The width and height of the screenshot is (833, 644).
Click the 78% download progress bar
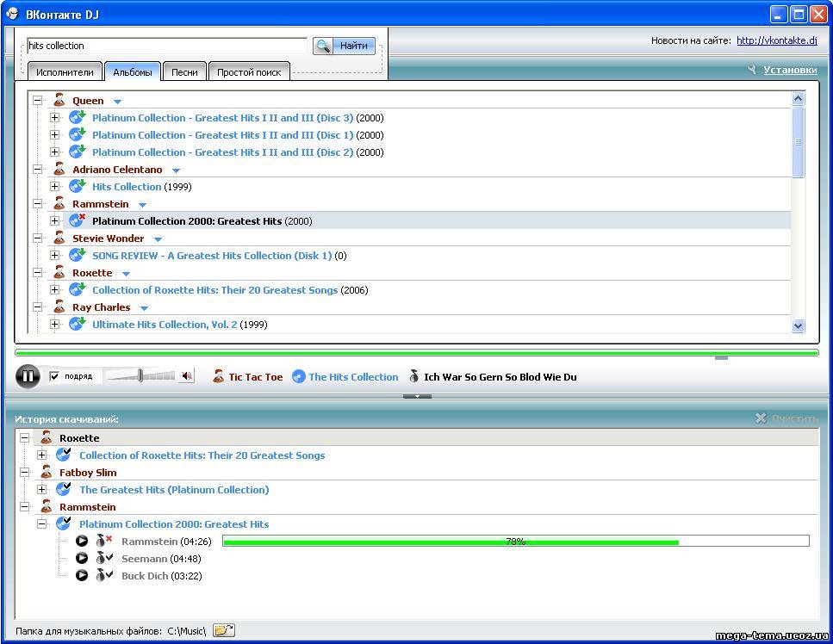515,541
